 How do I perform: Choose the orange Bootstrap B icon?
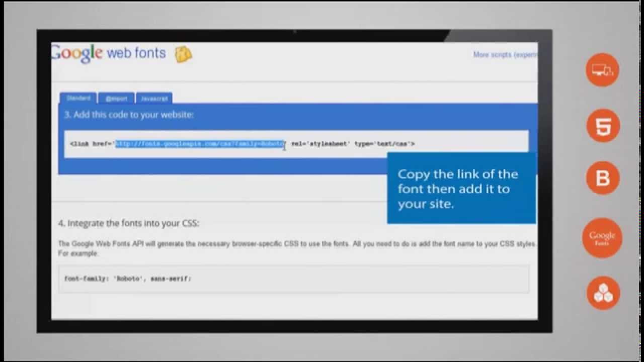[x=602, y=178]
